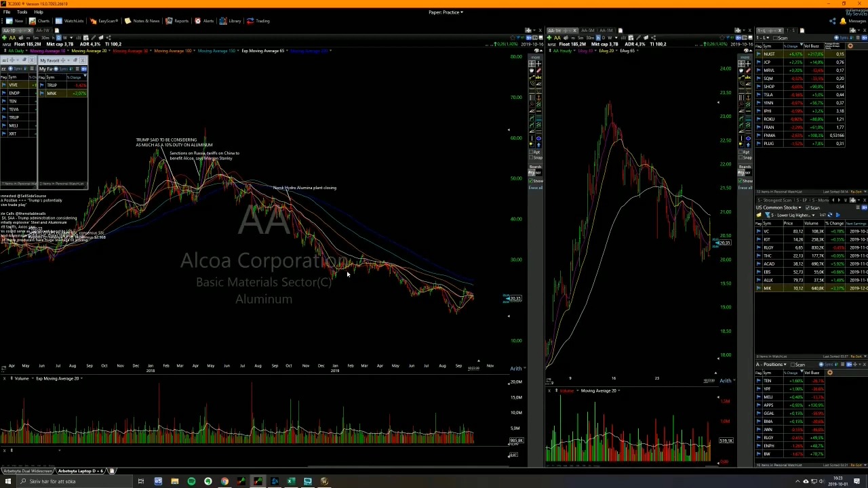This screenshot has width=868, height=488.
Task: Click play icon in S - Lower Liq scan
Action: [x=838, y=215]
